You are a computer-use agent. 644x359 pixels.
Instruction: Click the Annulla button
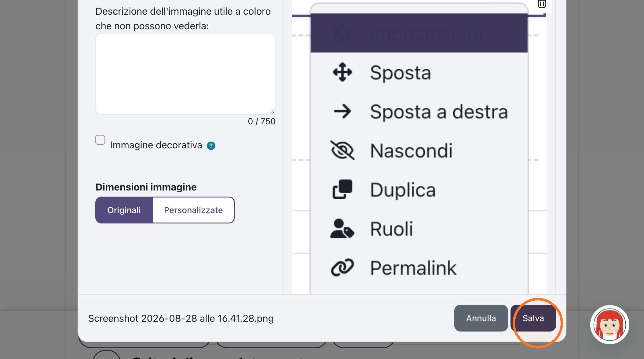(481, 318)
